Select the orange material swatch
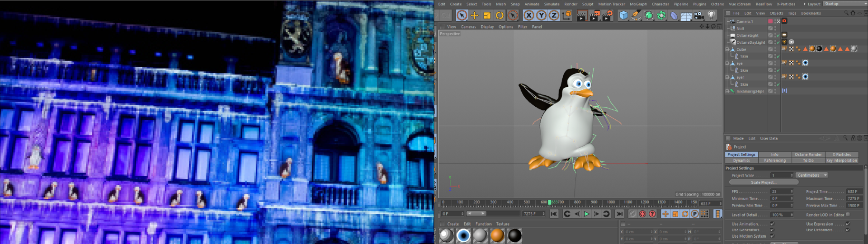The image size is (868, 244). point(497,235)
